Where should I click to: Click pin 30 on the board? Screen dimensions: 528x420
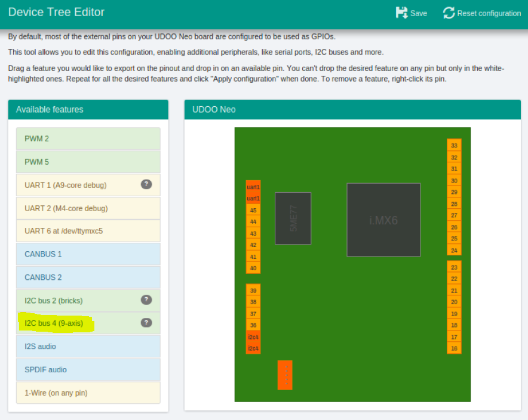pyautogui.click(x=455, y=181)
